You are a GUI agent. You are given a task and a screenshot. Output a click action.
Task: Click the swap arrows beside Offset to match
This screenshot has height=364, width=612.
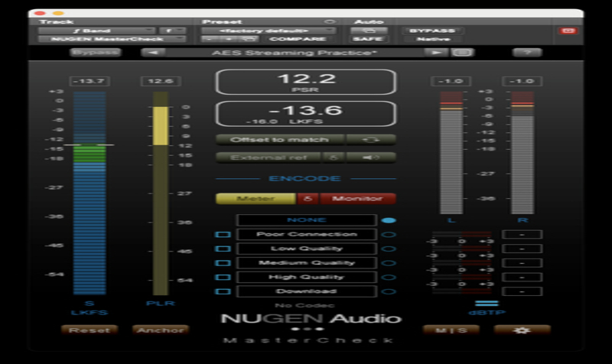pos(371,140)
